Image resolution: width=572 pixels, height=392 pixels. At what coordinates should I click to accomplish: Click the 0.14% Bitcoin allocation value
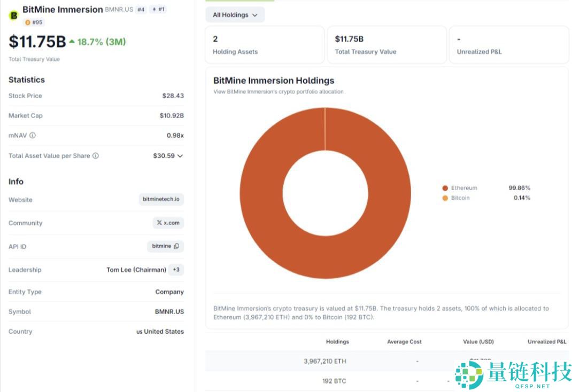(x=522, y=198)
